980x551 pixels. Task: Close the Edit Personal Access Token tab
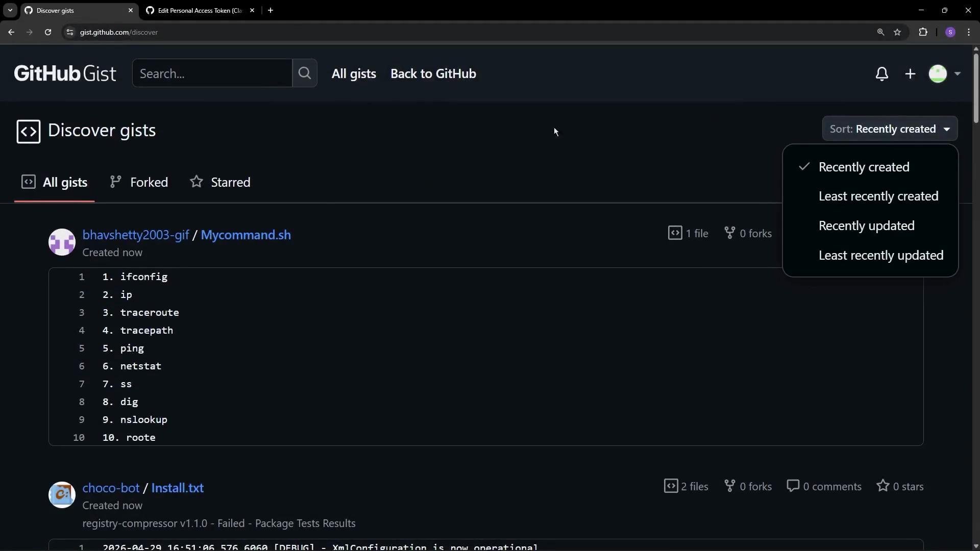pyautogui.click(x=252, y=10)
